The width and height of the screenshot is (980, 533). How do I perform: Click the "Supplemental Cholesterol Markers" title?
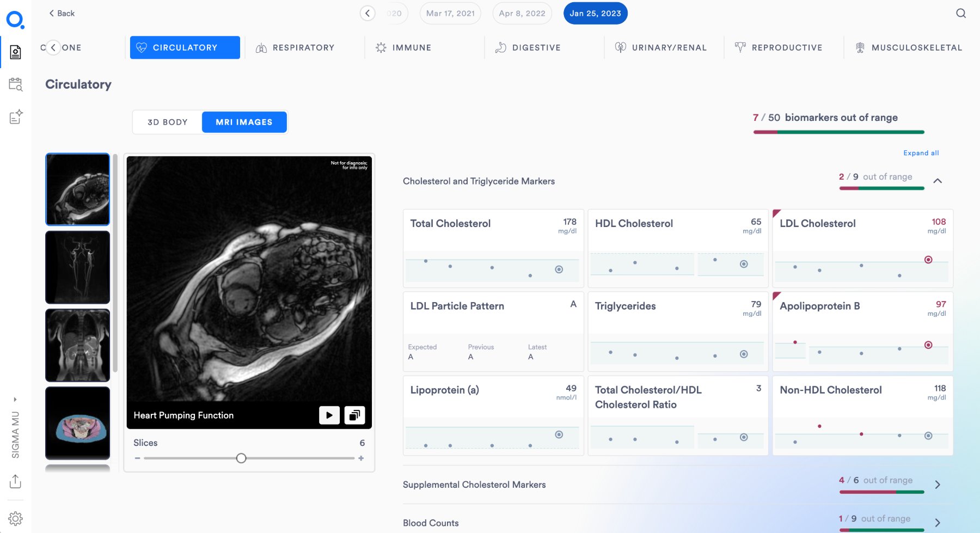pyautogui.click(x=474, y=485)
